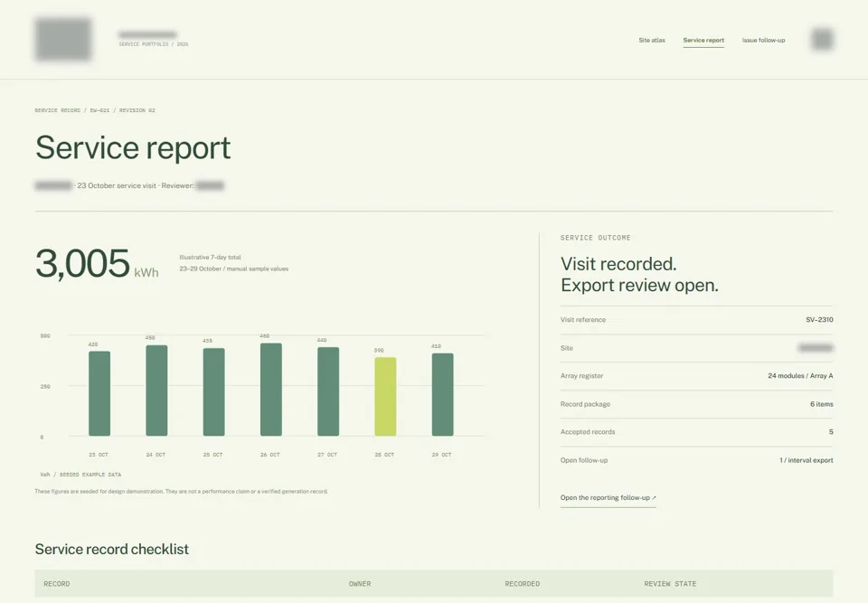Click '24 modules / Array A' value
Viewport: 868px width, 603px height.
point(800,376)
